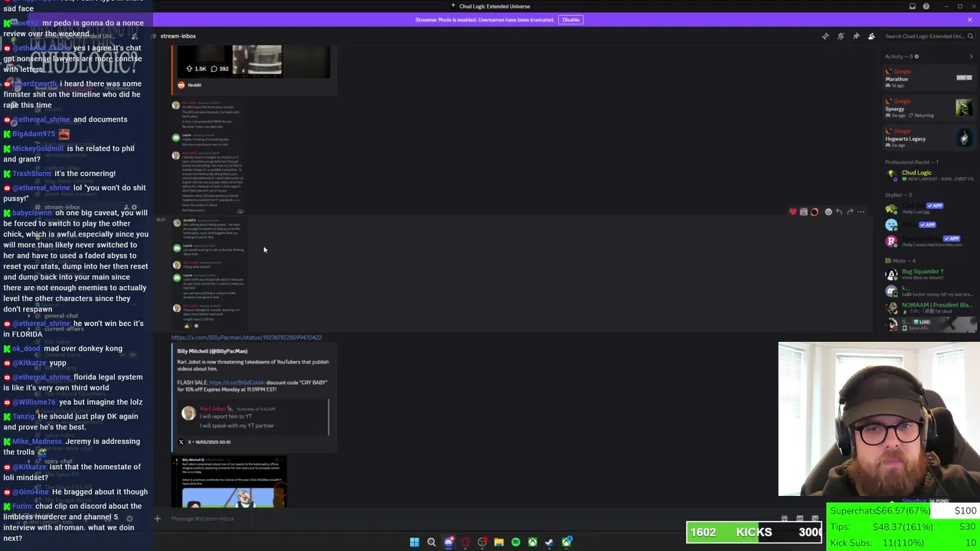Forward the hovered message arrow
This screenshot has width=980, height=551.
850,212
